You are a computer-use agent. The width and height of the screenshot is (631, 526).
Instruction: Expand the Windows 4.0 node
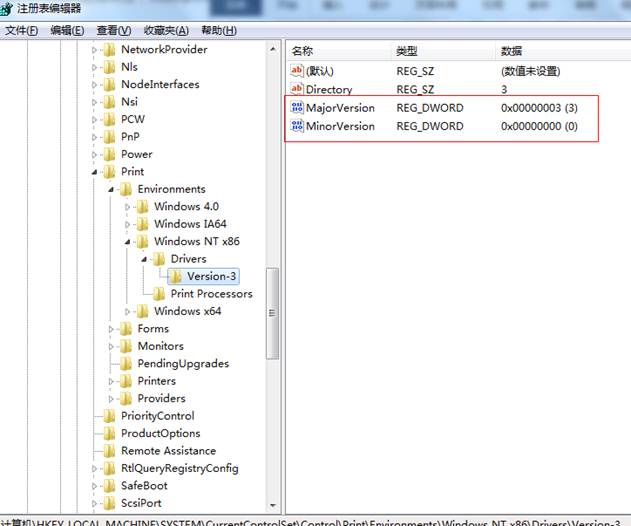pos(128,207)
